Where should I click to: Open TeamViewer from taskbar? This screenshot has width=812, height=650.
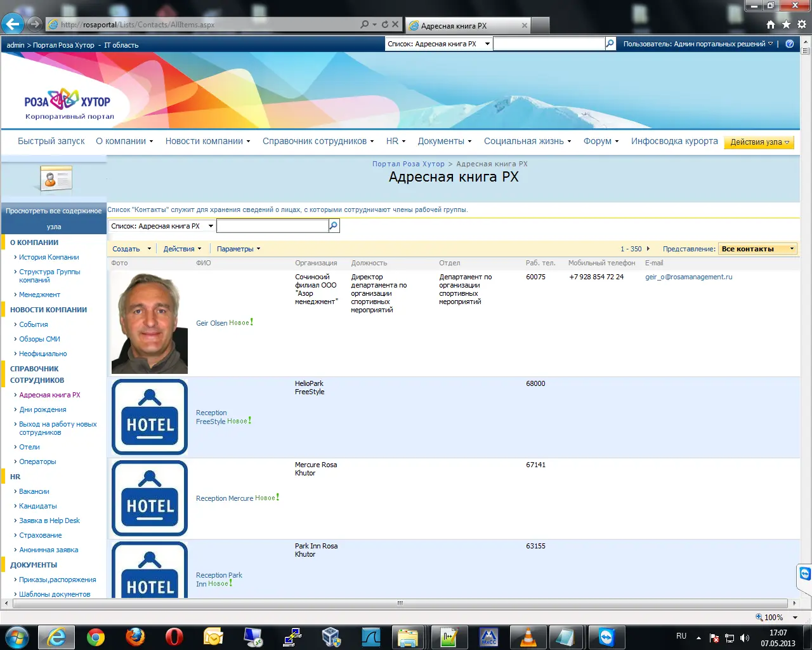[x=606, y=637]
